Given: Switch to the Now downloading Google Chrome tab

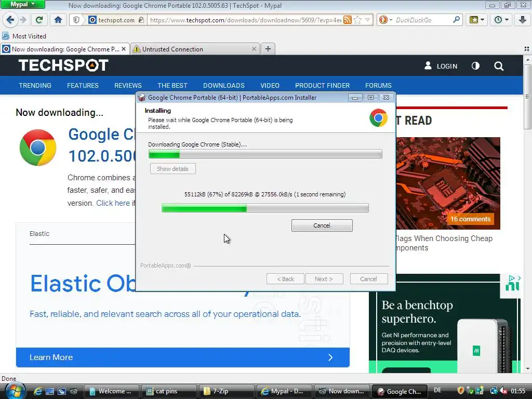Looking at the screenshot, I should pyautogui.click(x=65, y=49).
